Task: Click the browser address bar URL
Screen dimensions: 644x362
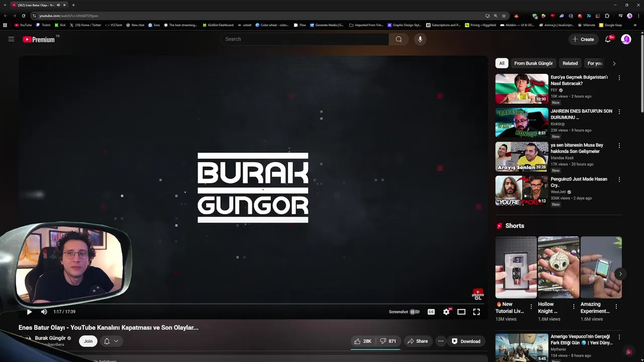Action: [x=68, y=16]
